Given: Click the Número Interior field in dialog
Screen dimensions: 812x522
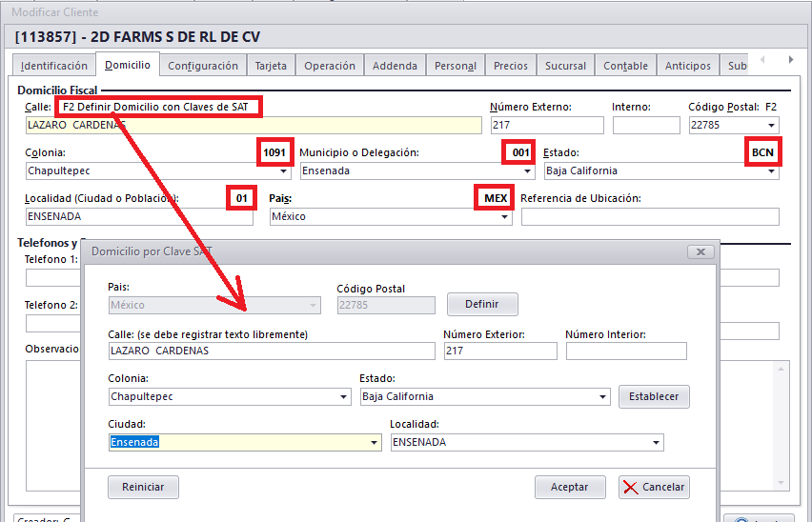Looking at the screenshot, I should (x=625, y=351).
